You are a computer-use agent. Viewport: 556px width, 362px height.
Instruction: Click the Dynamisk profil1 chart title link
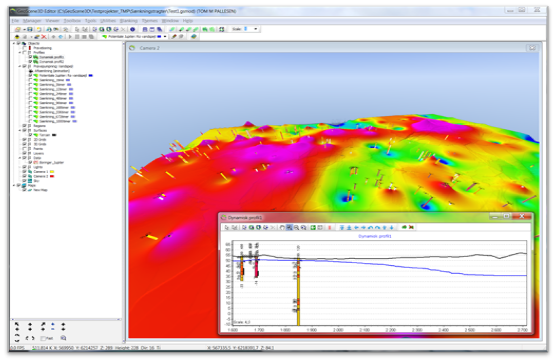click(374, 236)
